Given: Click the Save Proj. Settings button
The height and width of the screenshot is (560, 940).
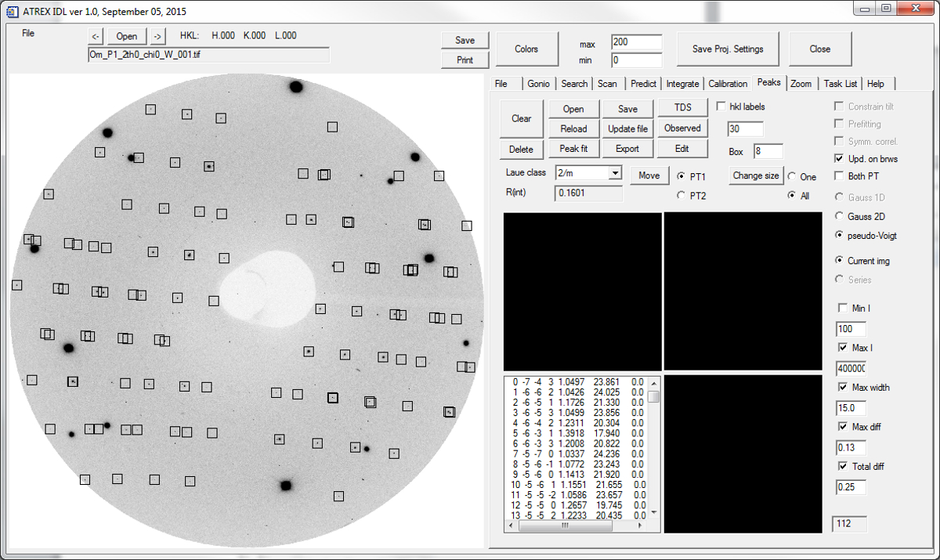Looking at the screenshot, I should tap(728, 49).
